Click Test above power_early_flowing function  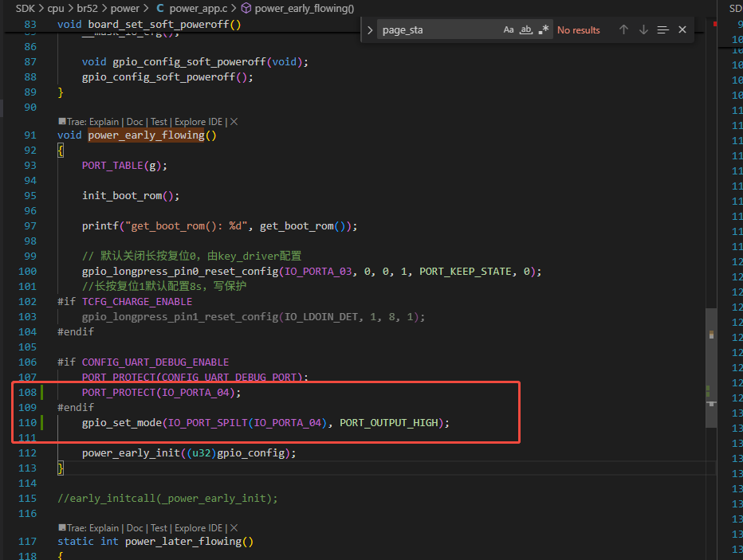(159, 122)
